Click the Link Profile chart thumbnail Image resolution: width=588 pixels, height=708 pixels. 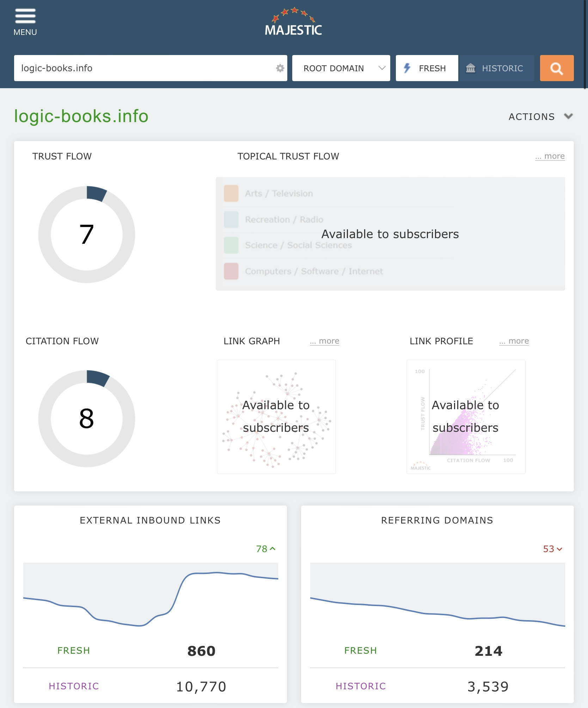coord(466,417)
